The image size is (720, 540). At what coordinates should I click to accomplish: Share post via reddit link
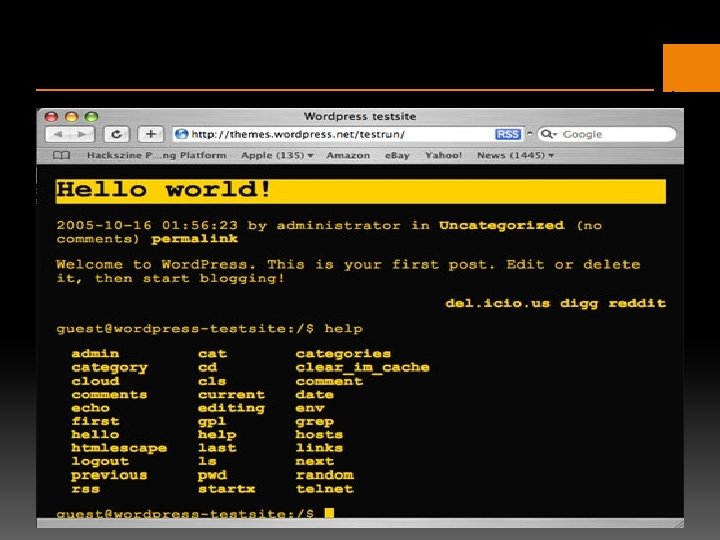tap(637, 304)
